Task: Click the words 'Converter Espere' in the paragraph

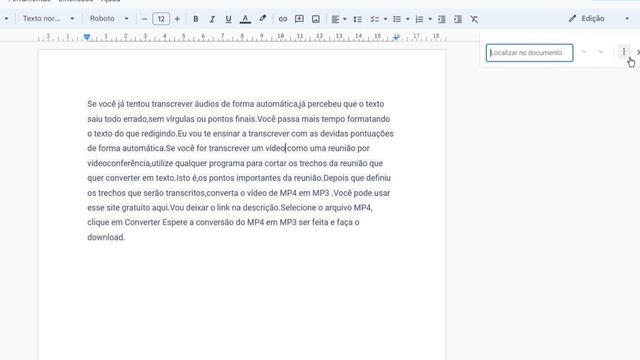Action: click(x=156, y=222)
